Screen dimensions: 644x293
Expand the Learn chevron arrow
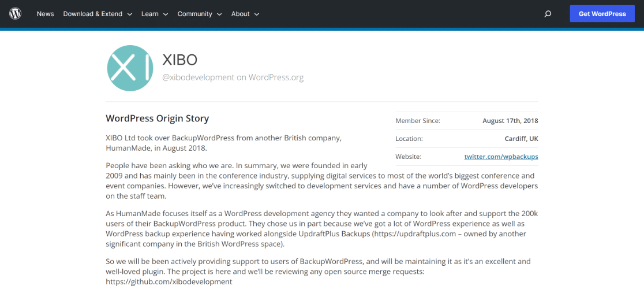click(166, 14)
